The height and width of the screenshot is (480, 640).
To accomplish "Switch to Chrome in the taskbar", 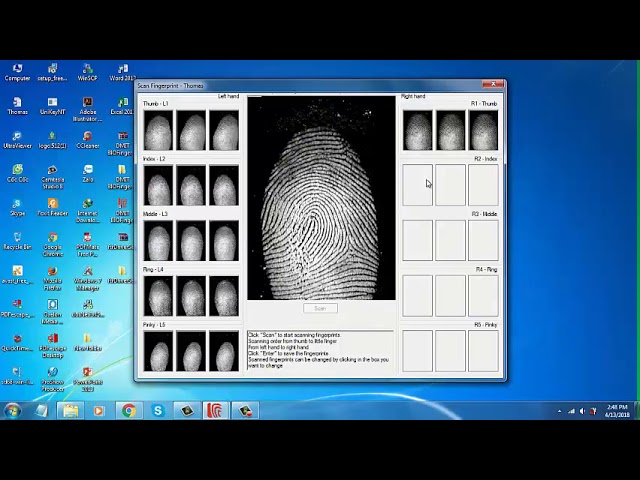I will tap(129, 410).
